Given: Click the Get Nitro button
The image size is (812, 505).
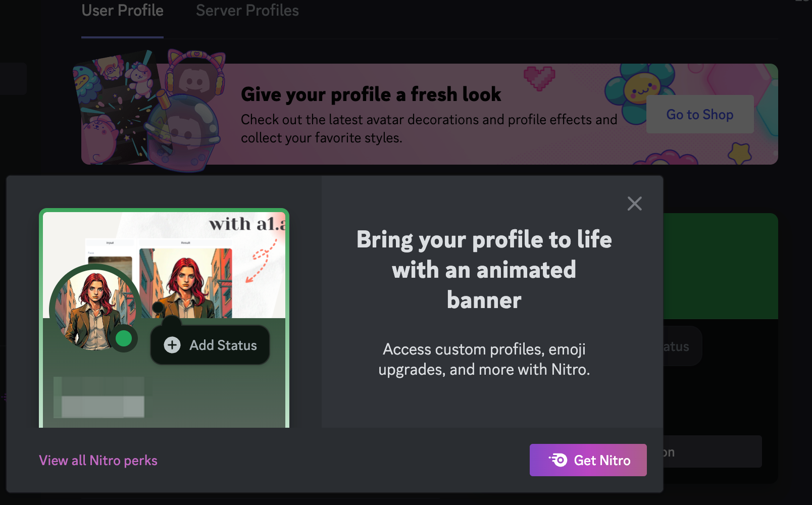Looking at the screenshot, I should coord(588,460).
